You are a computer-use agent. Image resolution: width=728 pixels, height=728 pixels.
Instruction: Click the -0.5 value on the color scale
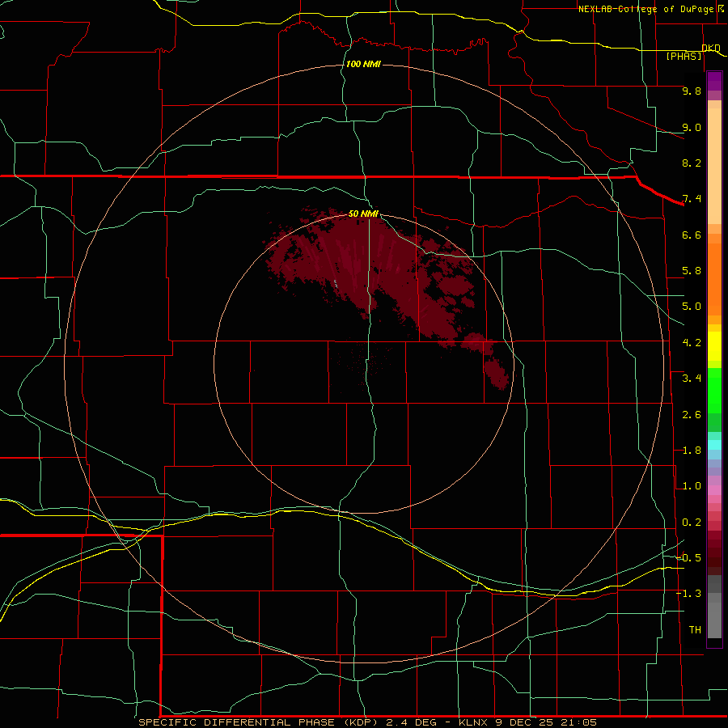688,558
